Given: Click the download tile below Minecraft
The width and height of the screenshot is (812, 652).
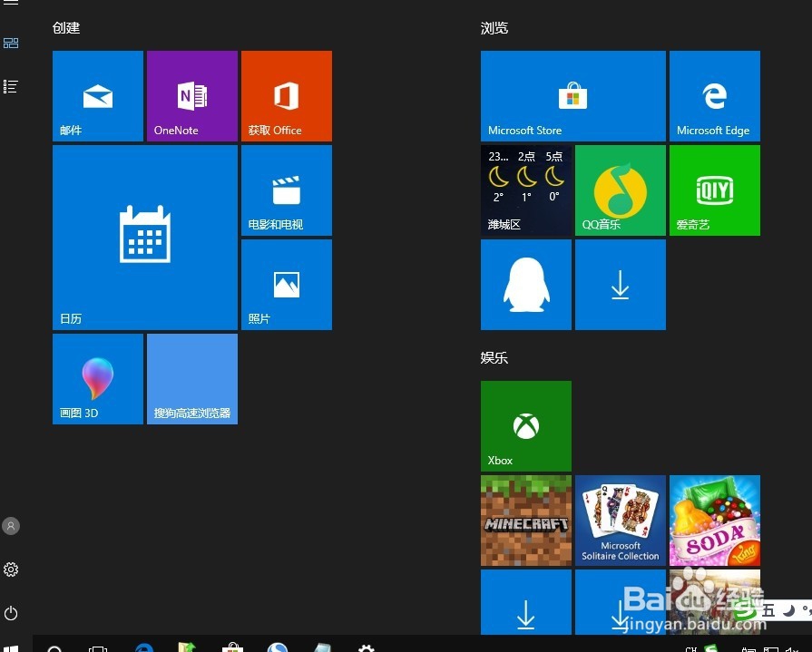Looking at the screenshot, I should tap(526, 602).
